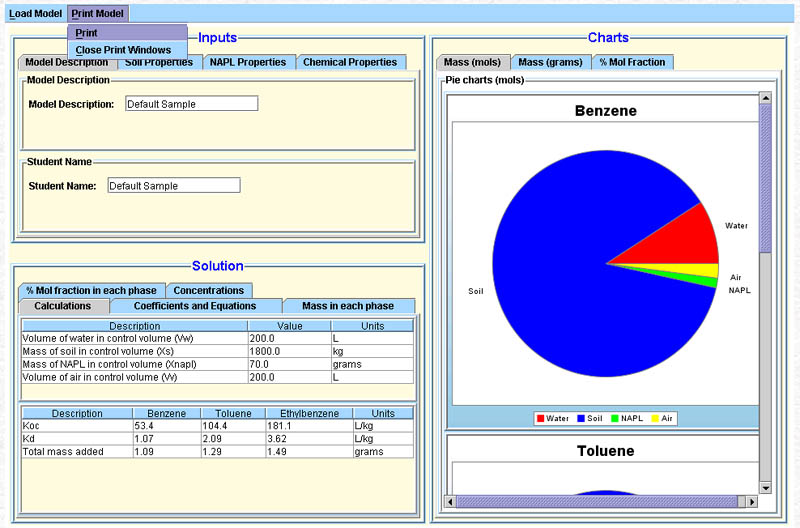
Task: Show the % Mol Fraction chart tab
Action: click(632, 62)
